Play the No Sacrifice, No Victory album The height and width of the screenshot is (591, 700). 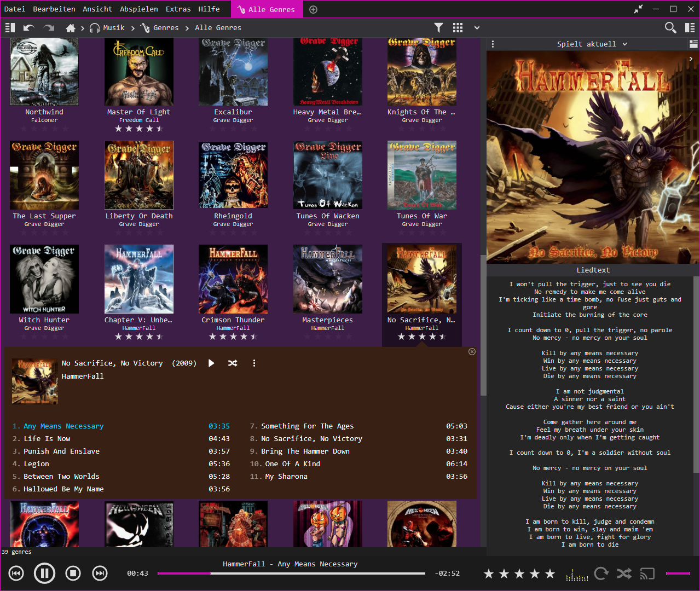coord(211,363)
